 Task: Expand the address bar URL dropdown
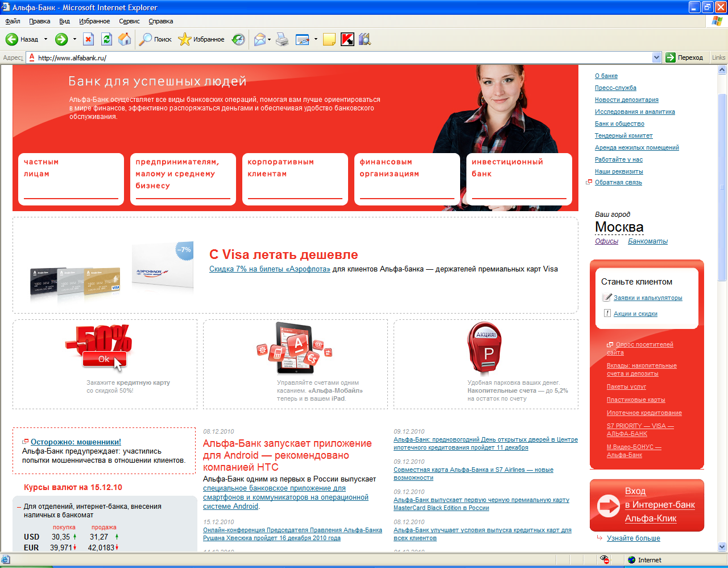(656, 57)
